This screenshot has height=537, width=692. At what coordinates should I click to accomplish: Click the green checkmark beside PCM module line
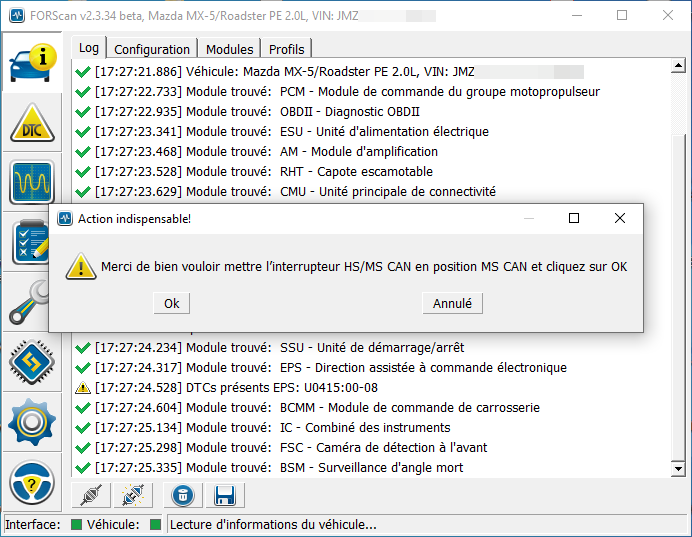click(83, 92)
